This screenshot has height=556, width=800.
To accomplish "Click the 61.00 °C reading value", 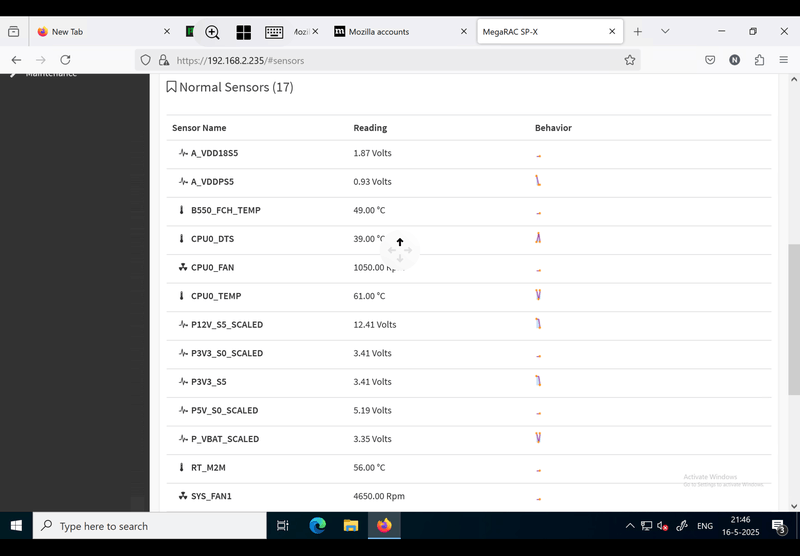I will (369, 296).
